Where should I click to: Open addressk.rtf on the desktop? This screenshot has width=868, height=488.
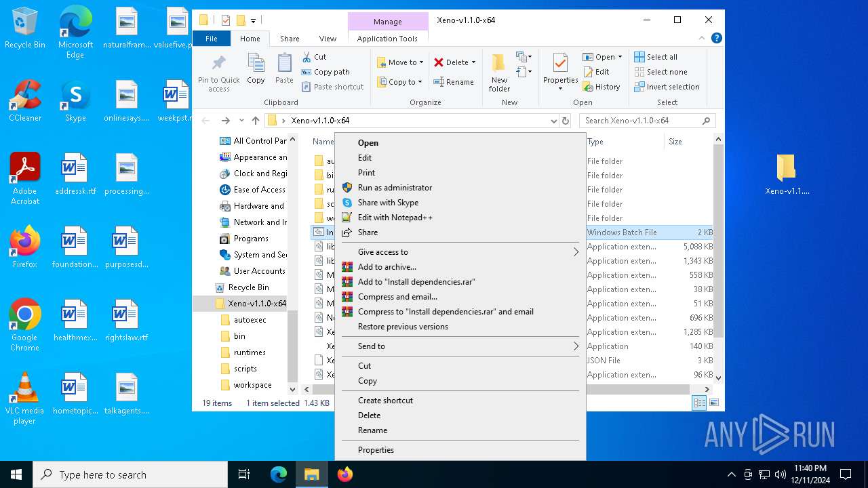click(74, 175)
